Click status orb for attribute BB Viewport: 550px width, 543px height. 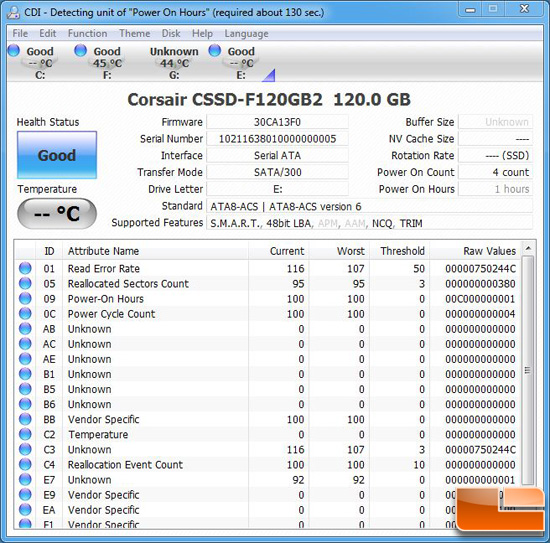(x=25, y=419)
